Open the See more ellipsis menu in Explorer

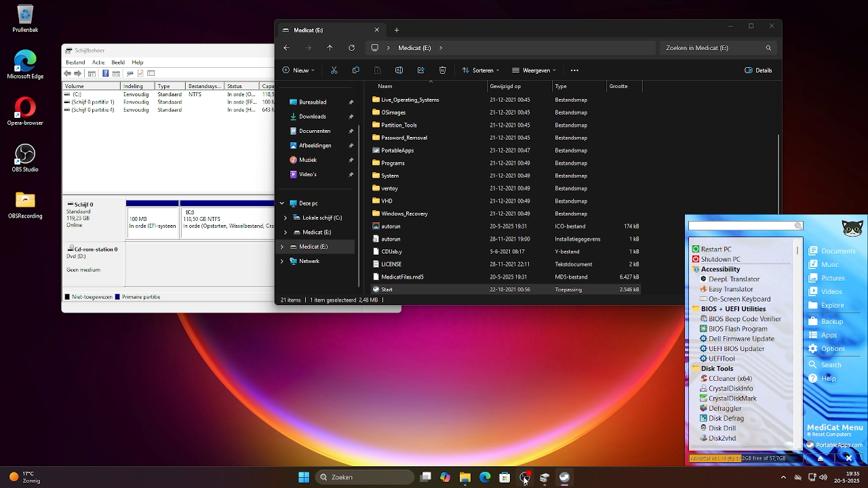[x=574, y=70]
